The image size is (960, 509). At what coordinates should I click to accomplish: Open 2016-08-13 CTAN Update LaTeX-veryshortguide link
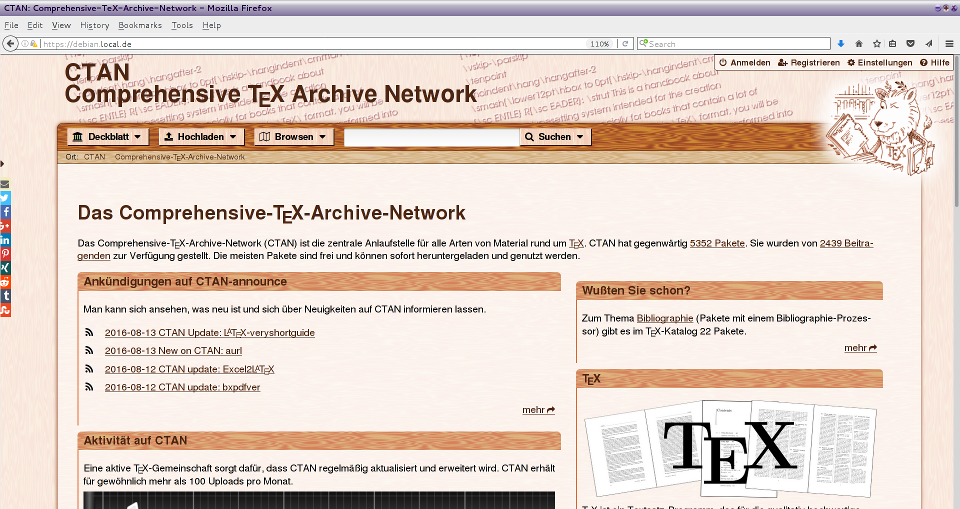pos(209,333)
